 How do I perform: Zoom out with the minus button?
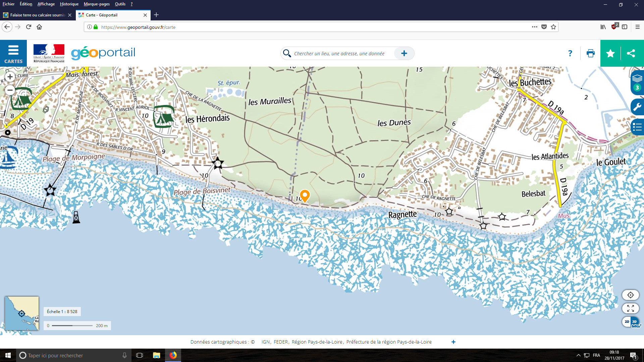pos(10,90)
